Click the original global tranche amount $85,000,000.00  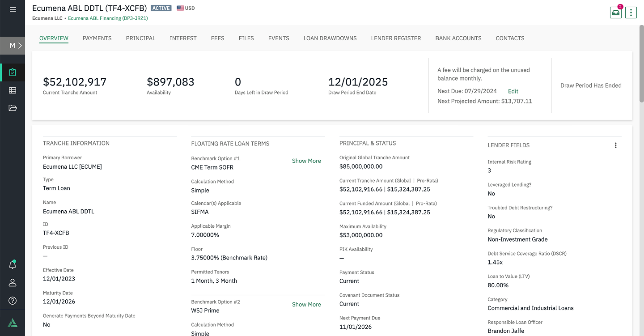(361, 166)
